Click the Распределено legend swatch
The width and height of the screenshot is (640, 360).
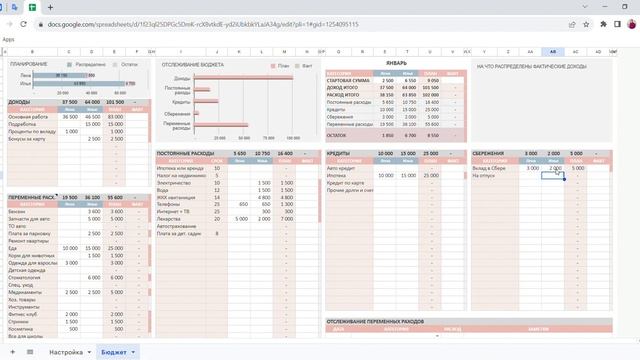point(69,64)
